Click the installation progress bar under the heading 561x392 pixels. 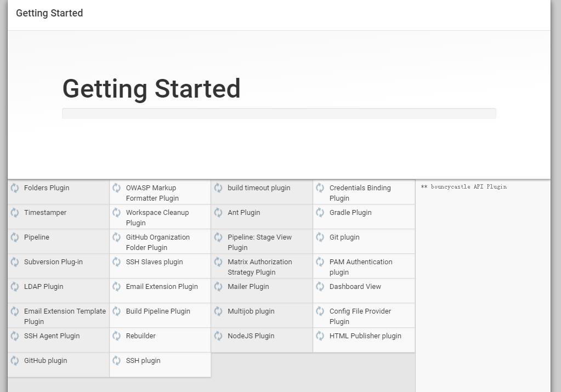click(x=279, y=113)
